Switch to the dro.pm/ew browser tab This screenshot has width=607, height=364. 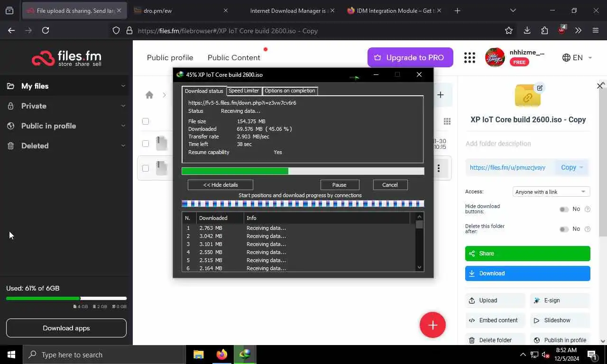180,10
